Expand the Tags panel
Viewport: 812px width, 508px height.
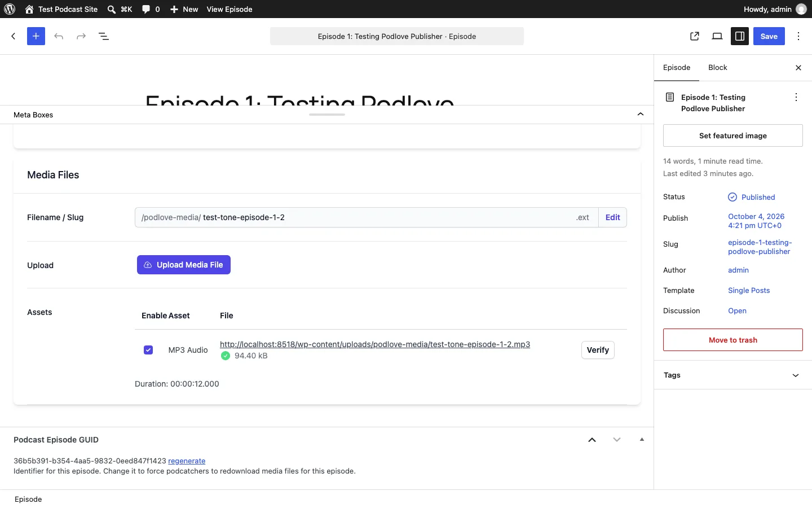[733, 375]
